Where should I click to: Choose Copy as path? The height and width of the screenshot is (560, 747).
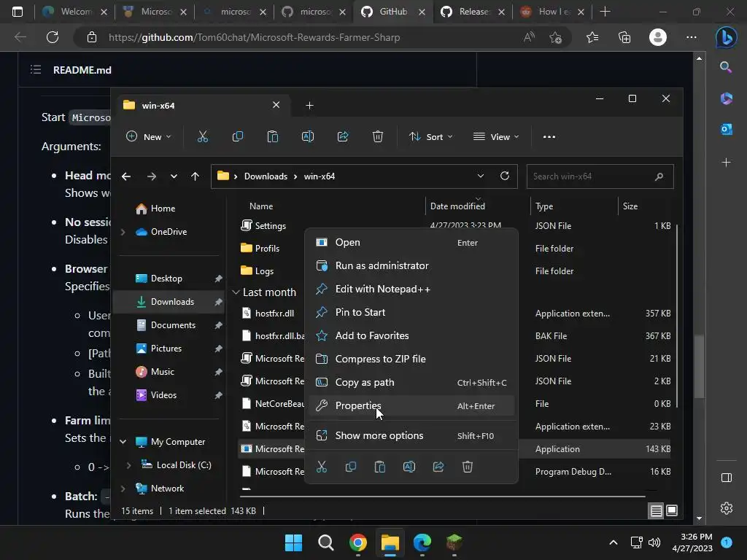pos(411,382)
